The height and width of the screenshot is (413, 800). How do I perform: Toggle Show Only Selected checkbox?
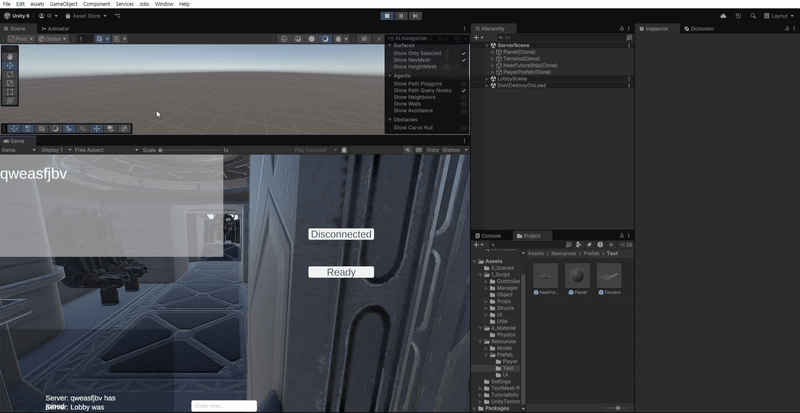click(464, 53)
